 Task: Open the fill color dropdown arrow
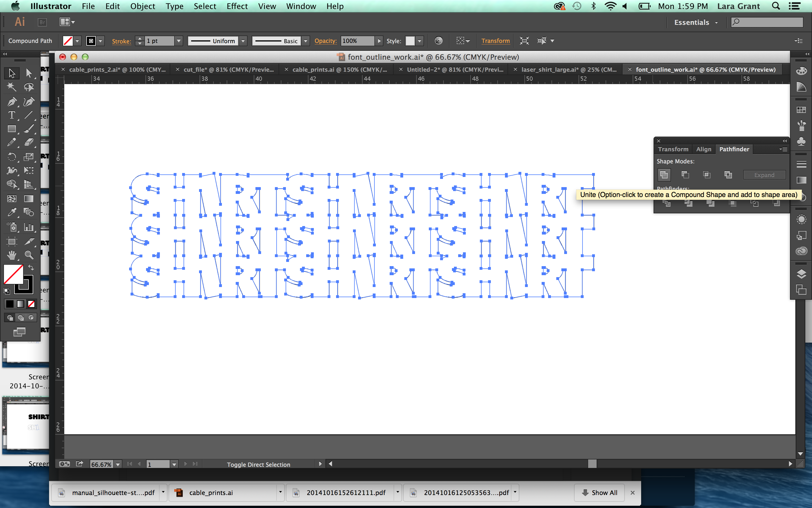click(x=78, y=41)
